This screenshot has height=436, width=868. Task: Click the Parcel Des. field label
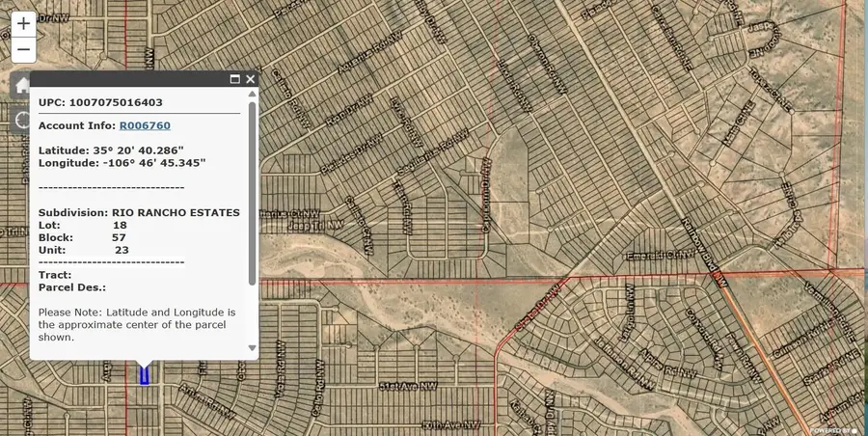pyautogui.click(x=71, y=287)
